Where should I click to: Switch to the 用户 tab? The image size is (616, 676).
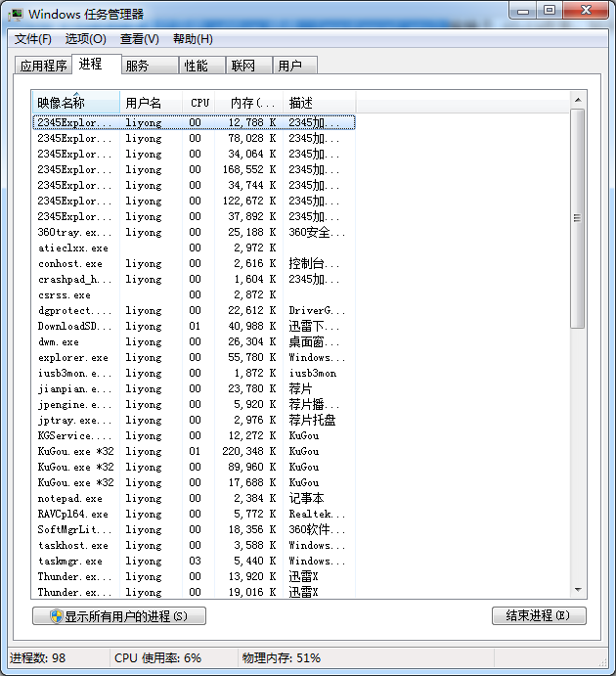(x=295, y=66)
